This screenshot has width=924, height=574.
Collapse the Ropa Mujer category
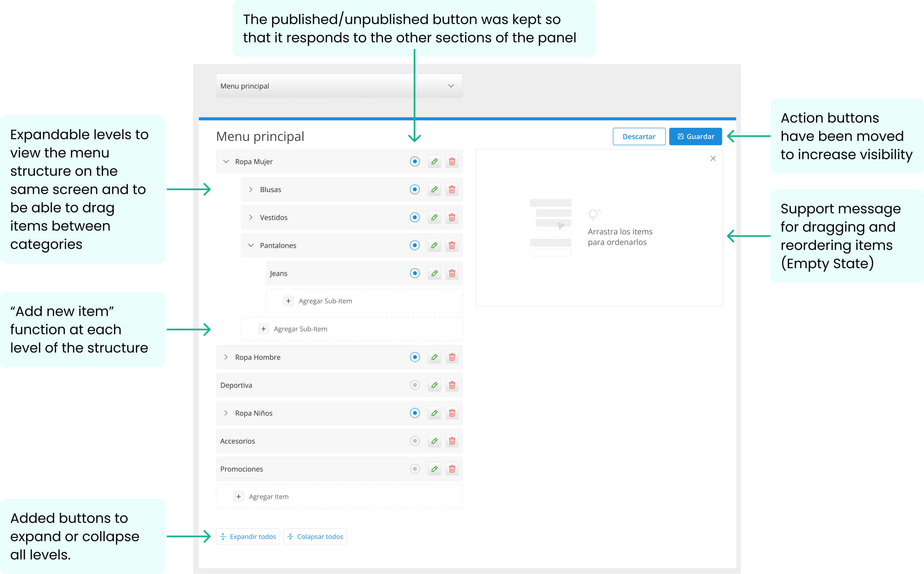226,161
